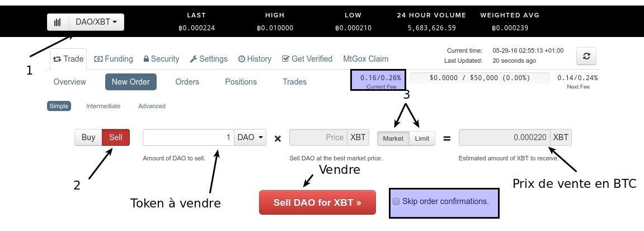644x231 pixels.
Task: Click the Settings wrench icon
Action: (x=194, y=59)
